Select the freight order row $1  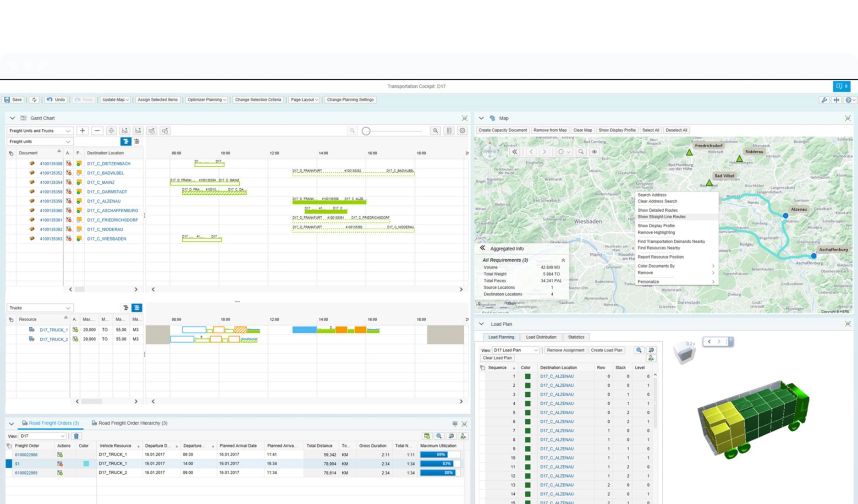(x=17, y=464)
